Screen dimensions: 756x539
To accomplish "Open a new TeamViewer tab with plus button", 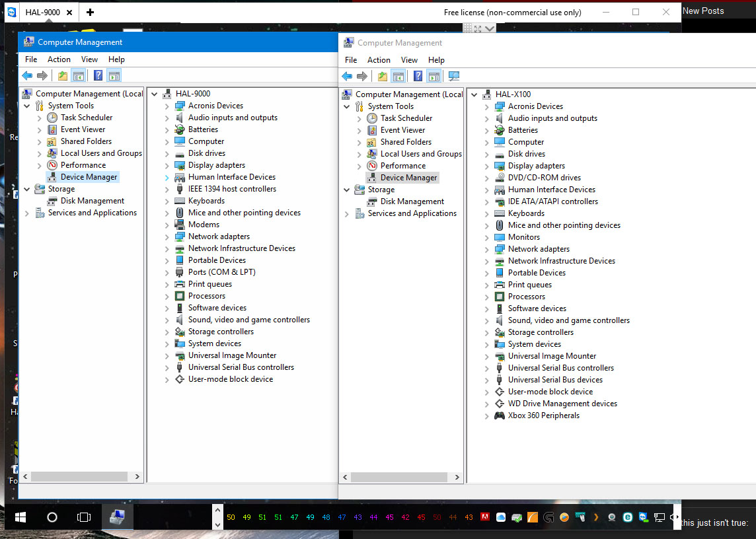I will (90, 12).
